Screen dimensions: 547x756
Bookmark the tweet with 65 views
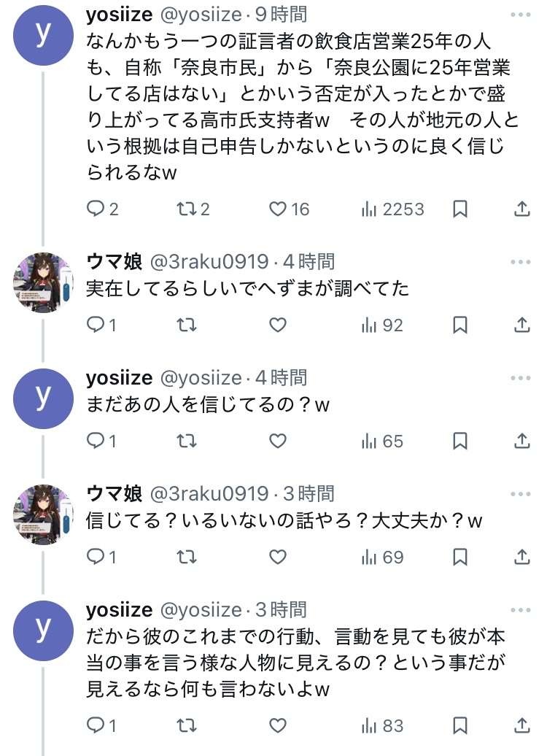pos(460,441)
